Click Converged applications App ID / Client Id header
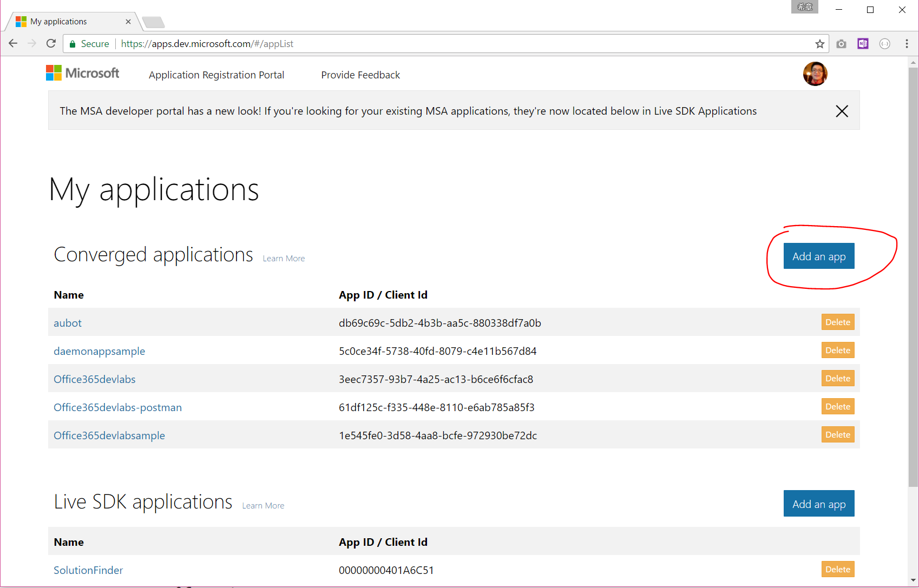The height and width of the screenshot is (588, 919). point(383,295)
